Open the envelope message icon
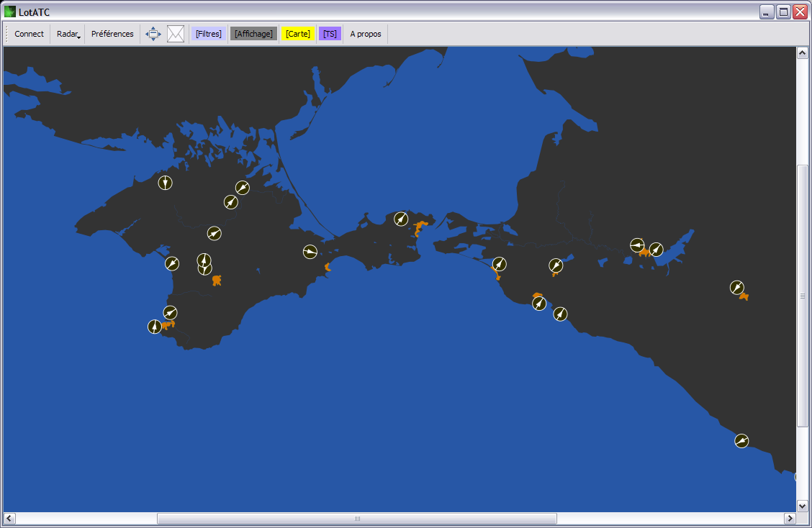Screen dimensions: 812x528 [x=176, y=34]
